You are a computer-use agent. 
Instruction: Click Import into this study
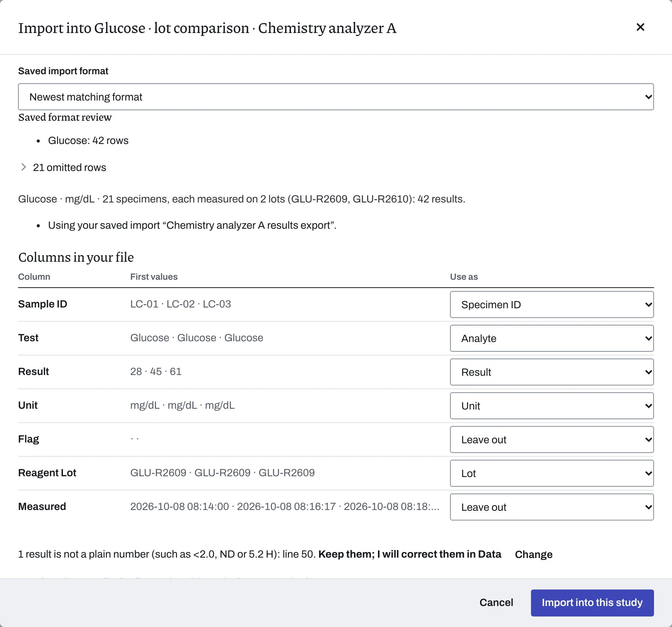tap(592, 602)
